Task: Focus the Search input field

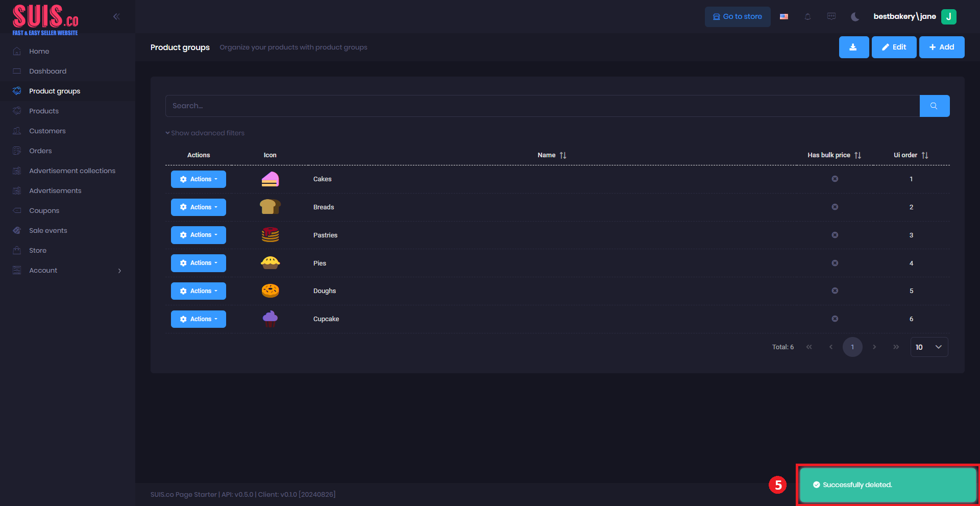Action: [543, 106]
